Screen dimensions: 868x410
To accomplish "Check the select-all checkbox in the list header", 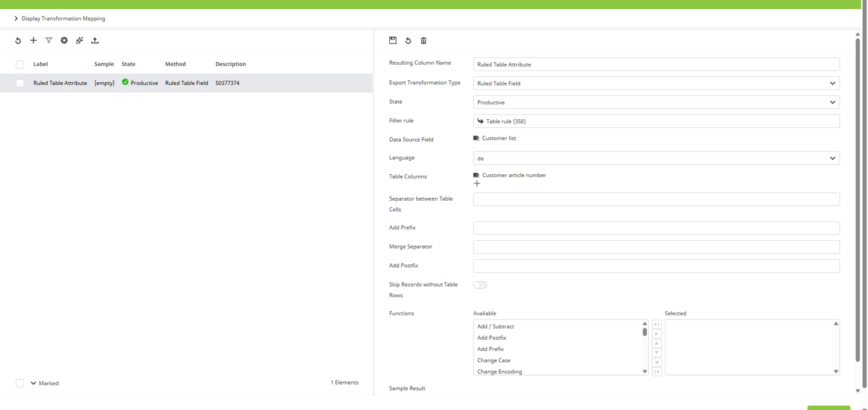I will [x=20, y=64].
